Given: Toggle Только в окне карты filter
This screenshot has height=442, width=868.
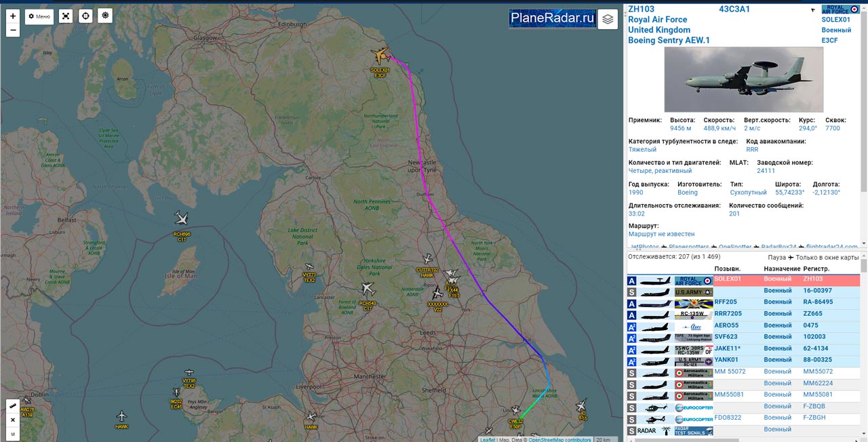Looking at the screenshot, I should pos(827,257).
